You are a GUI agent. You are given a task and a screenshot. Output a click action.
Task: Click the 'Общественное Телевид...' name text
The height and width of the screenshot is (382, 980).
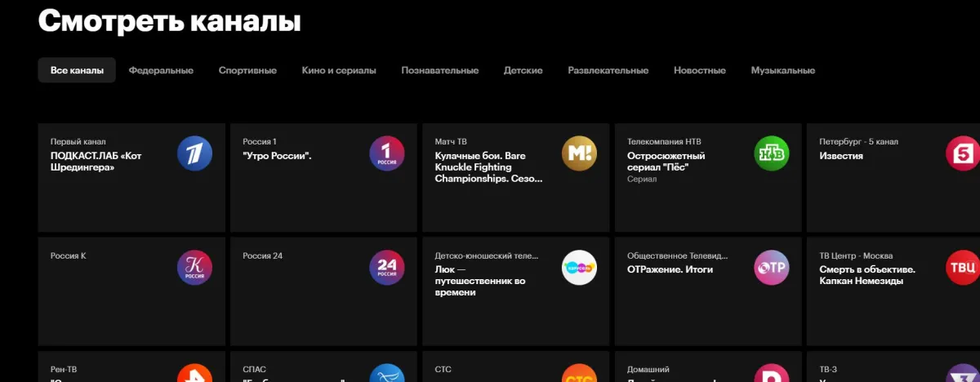pyautogui.click(x=677, y=255)
